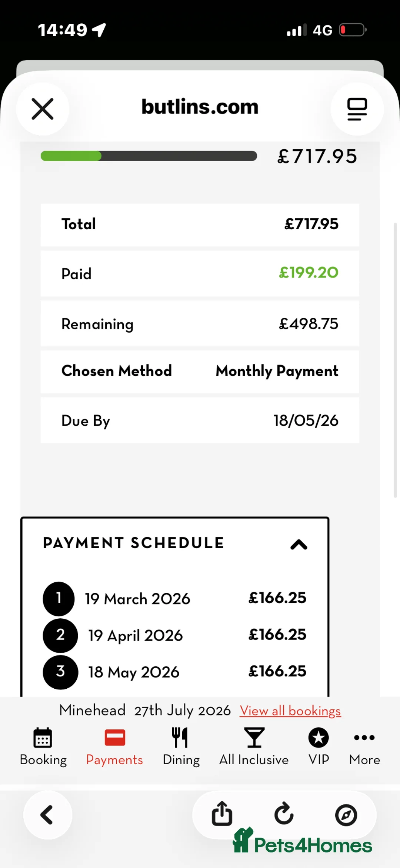Follow the View all bookings link
Screen dimensions: 400x868
click(290, 711)
